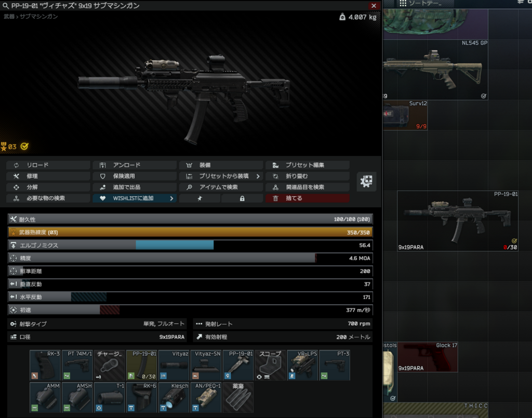Viewport: 532px width, 418px height.
Task: Click the RK-3 pistol grip slot
Action: (x=45, y=365)
